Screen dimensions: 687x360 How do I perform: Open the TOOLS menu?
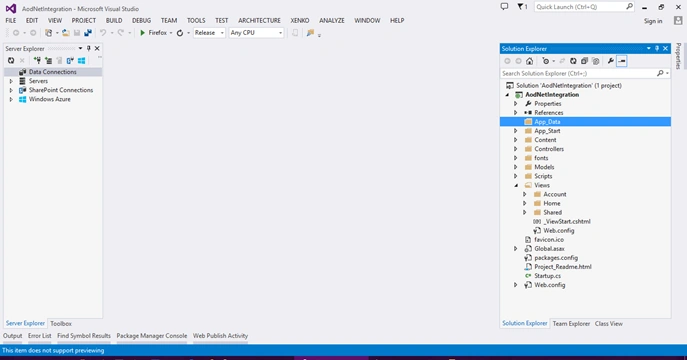coord(196,21)
